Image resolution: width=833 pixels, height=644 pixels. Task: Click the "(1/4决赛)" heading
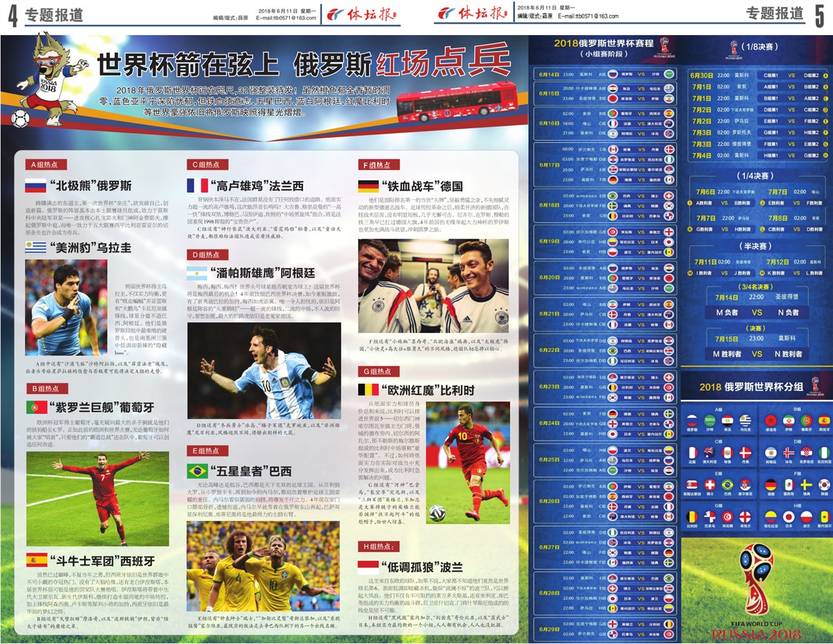(x=755, y=176)
